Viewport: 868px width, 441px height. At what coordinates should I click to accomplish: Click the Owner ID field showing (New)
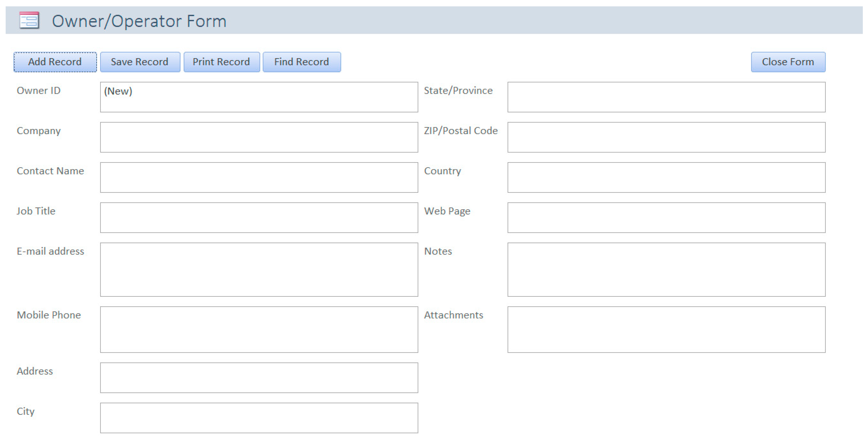pos(259,97)
